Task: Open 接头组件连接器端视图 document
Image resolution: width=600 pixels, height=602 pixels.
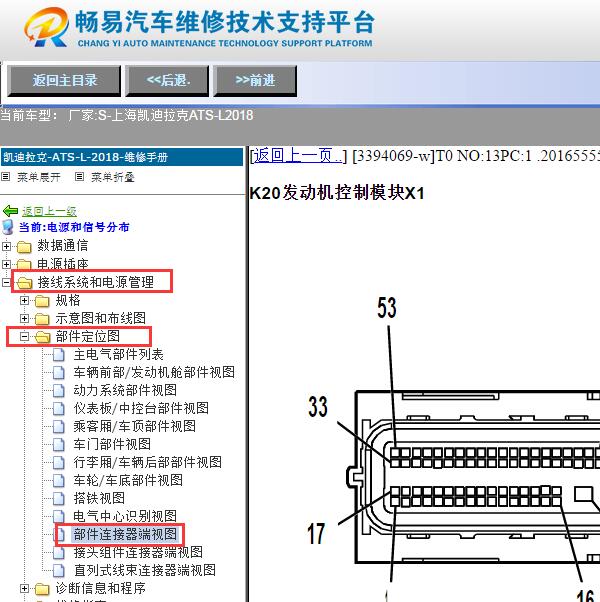Action: tap(138, 552)
